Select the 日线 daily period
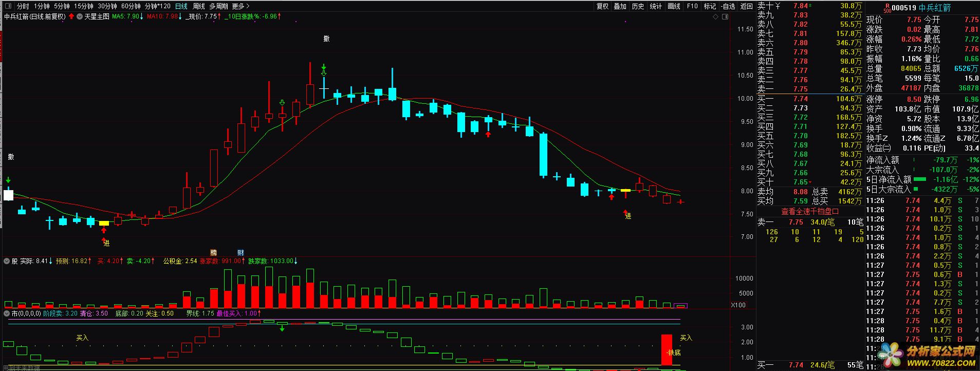Image resolution: width=980 pixels, height=371 pixels. pyautogui.click(x=181, y=6)
